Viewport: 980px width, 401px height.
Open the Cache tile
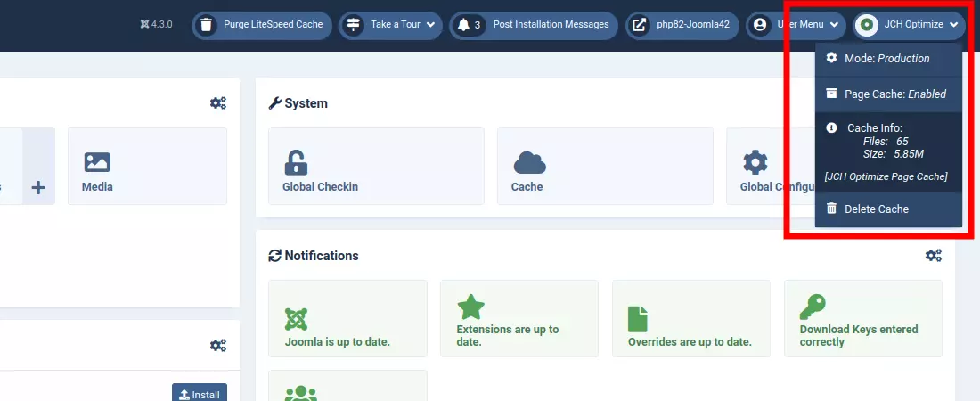[x=605, y=167]
